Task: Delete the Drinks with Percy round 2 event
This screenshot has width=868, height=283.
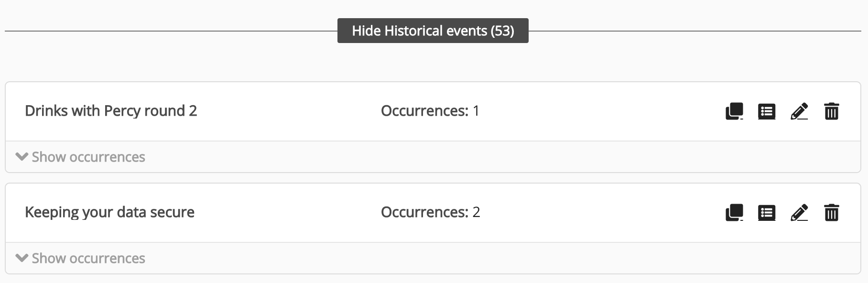Action: coord(832,111)
